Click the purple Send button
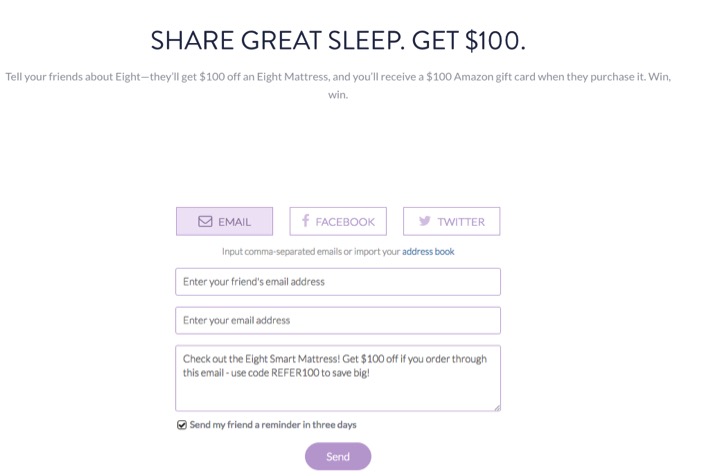 point(338,456)
